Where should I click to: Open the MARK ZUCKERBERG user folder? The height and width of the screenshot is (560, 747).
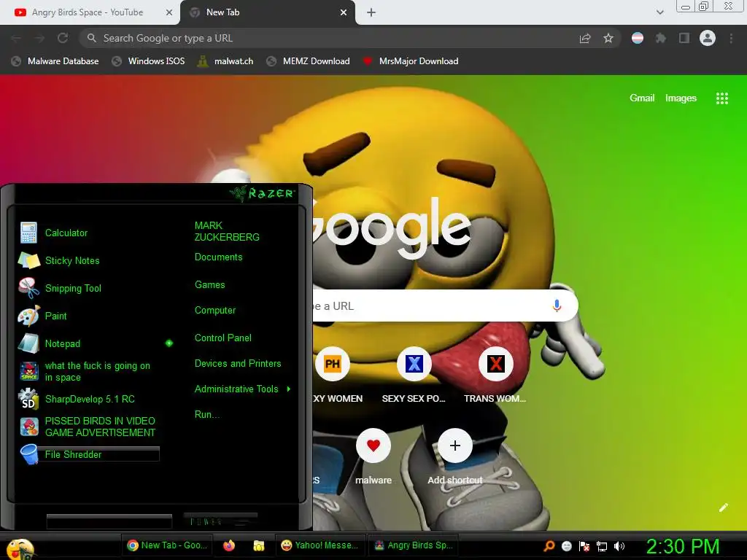pos(227,231)
